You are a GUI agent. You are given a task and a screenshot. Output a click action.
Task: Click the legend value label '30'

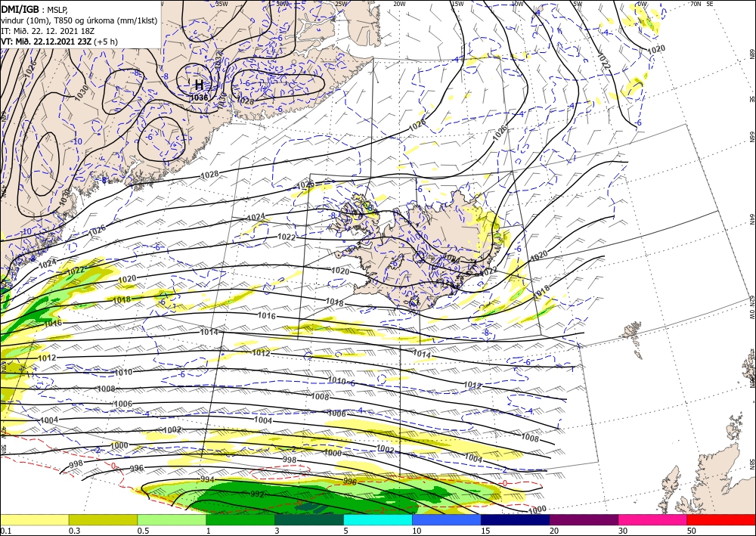point(623,531)
